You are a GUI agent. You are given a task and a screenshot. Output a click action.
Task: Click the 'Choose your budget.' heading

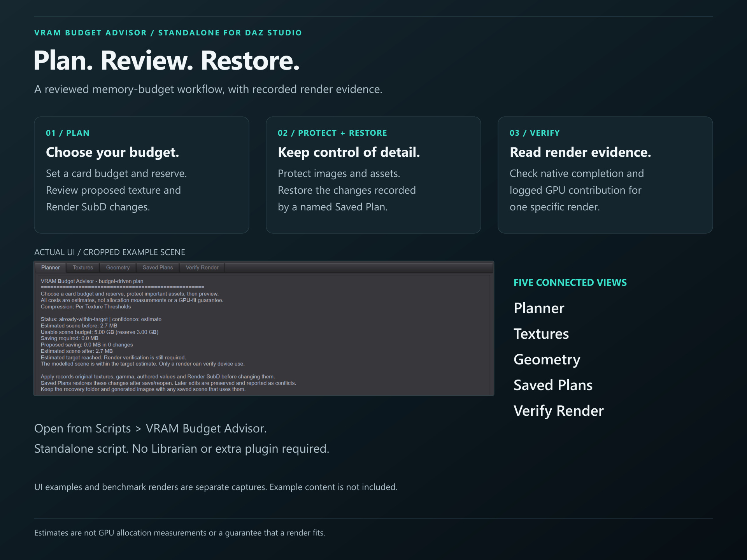(x=112, y=152)
